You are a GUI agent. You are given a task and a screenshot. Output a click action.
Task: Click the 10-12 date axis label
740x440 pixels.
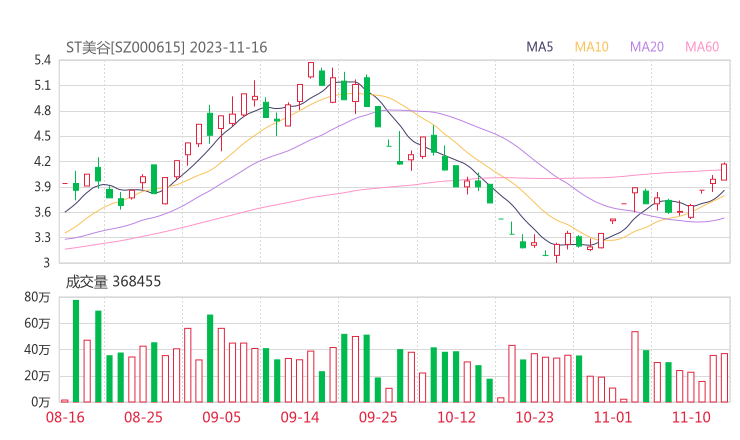[x=456, y=417]
